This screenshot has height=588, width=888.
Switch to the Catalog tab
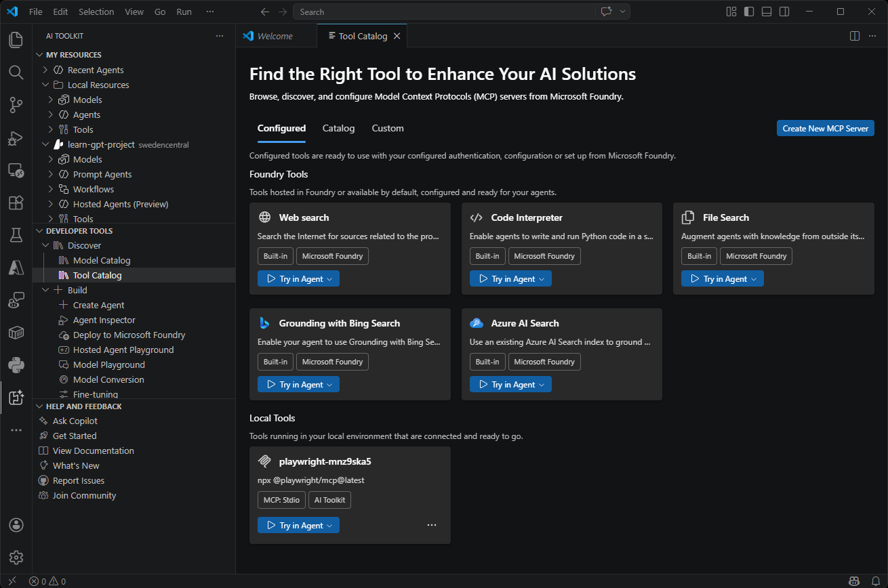[x=338, y=128]
